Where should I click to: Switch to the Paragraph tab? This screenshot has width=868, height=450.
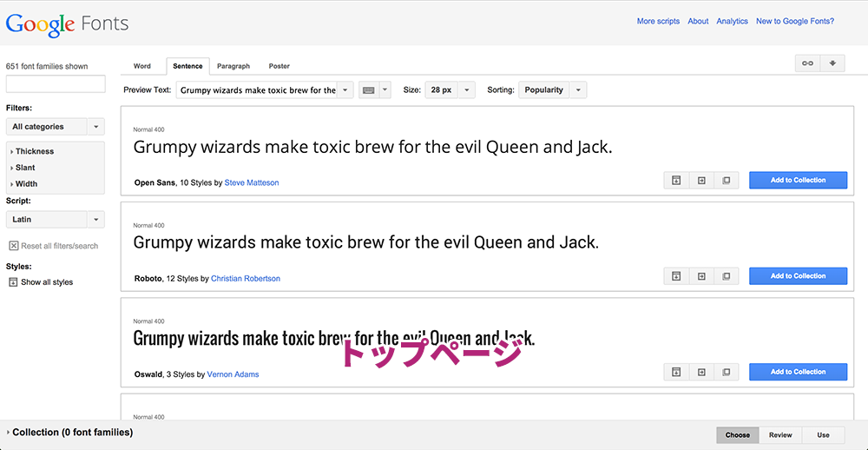pos(233,66)
